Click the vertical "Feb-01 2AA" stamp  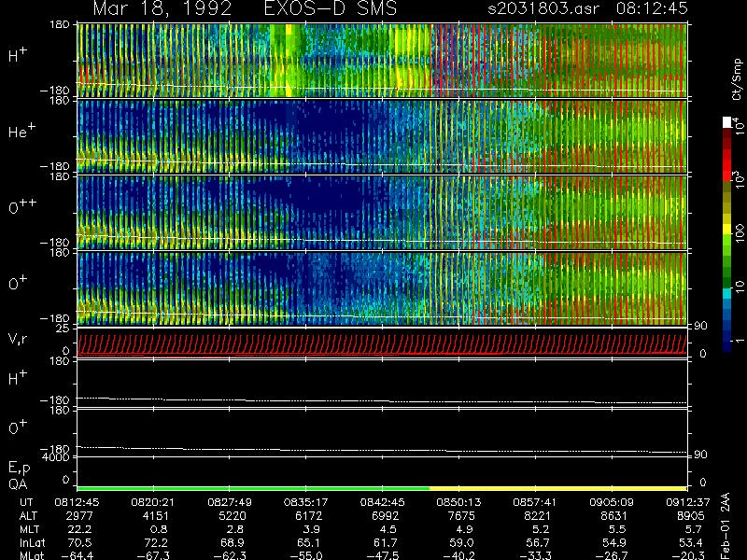click(725, 526)
